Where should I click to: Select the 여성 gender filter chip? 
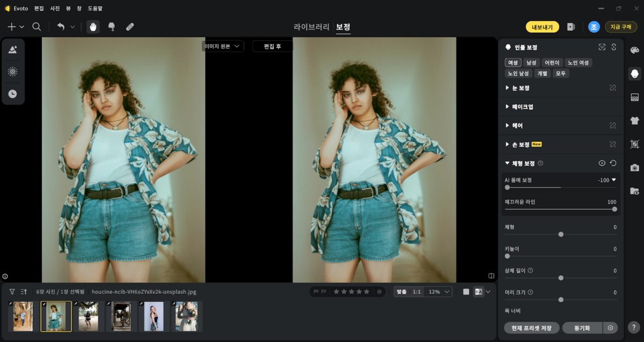pyautogui.click(x=513, y=63)
